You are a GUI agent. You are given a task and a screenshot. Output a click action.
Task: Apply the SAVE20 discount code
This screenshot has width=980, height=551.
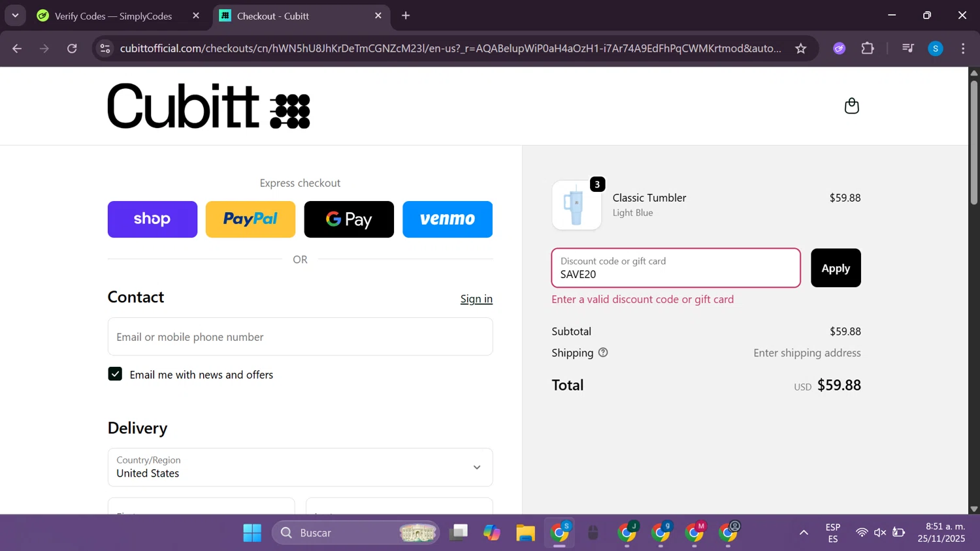tap(836, 268)
